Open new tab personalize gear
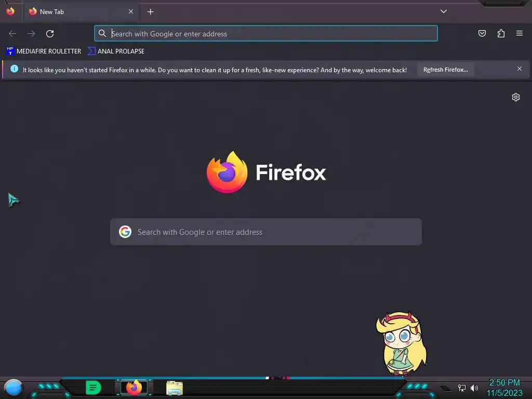 tap(516, 97)
